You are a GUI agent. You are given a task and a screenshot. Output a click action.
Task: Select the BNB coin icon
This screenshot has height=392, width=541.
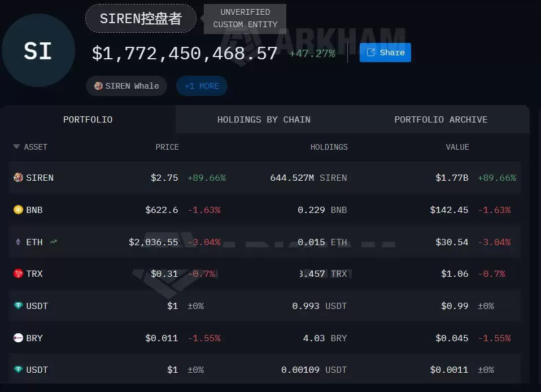tap(17, 210)
